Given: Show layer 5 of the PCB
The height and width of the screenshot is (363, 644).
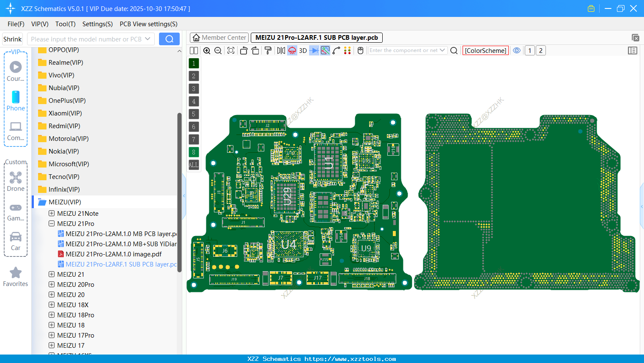Looking at the screenshot, I should [194, 114].
